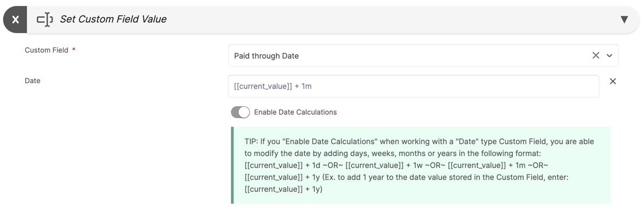The width and height of the screenshot is (644, 213).
Task: Clear the Date field with the X icon
Action: 613,81
